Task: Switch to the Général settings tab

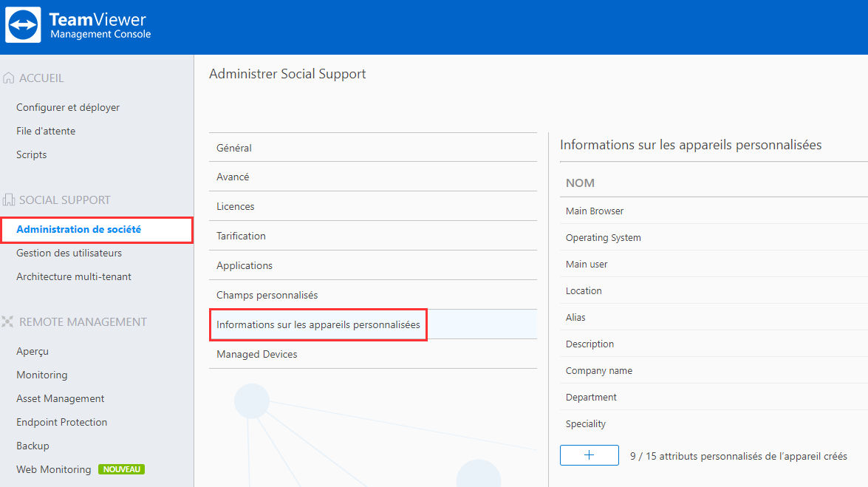Action: [x=372, y=148]
